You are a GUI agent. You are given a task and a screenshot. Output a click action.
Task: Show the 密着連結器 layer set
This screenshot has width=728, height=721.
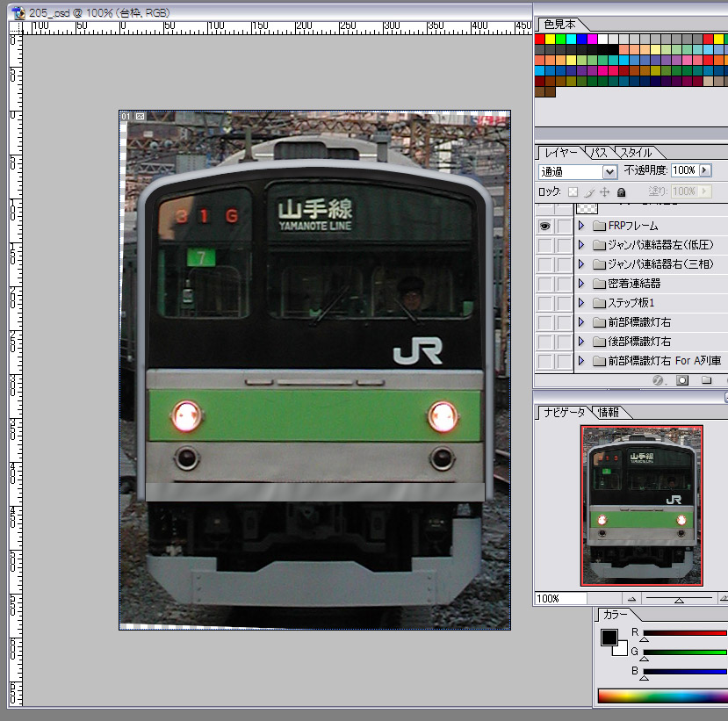(x=544, y=284)
